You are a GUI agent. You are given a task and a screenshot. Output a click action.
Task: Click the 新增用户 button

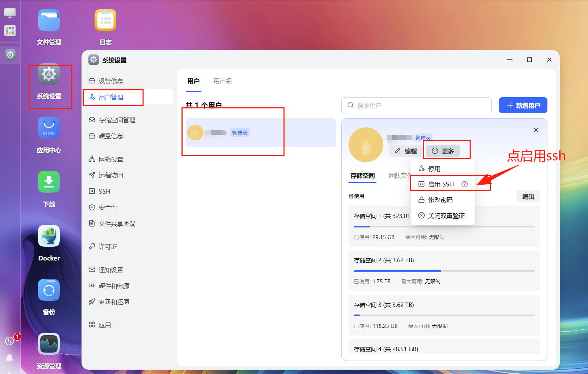[x=523, y=105]
